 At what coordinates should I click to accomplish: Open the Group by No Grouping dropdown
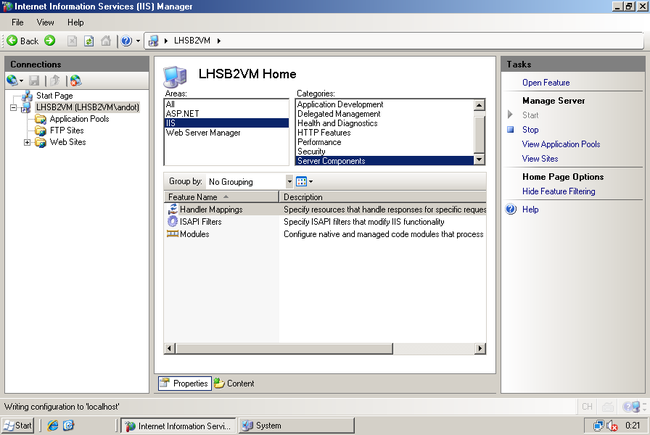pos(289,182)
